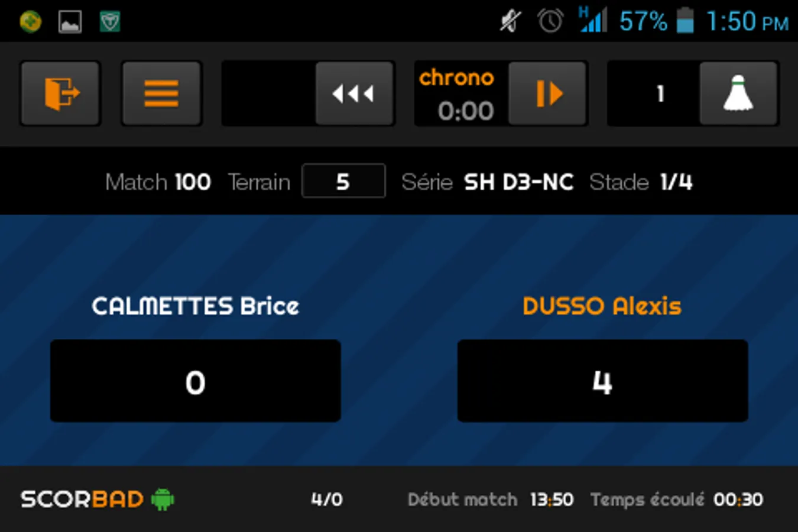The image size is (798, 532).
Task: Open the picture notification icon in status bar
Action: click(70, 22)
